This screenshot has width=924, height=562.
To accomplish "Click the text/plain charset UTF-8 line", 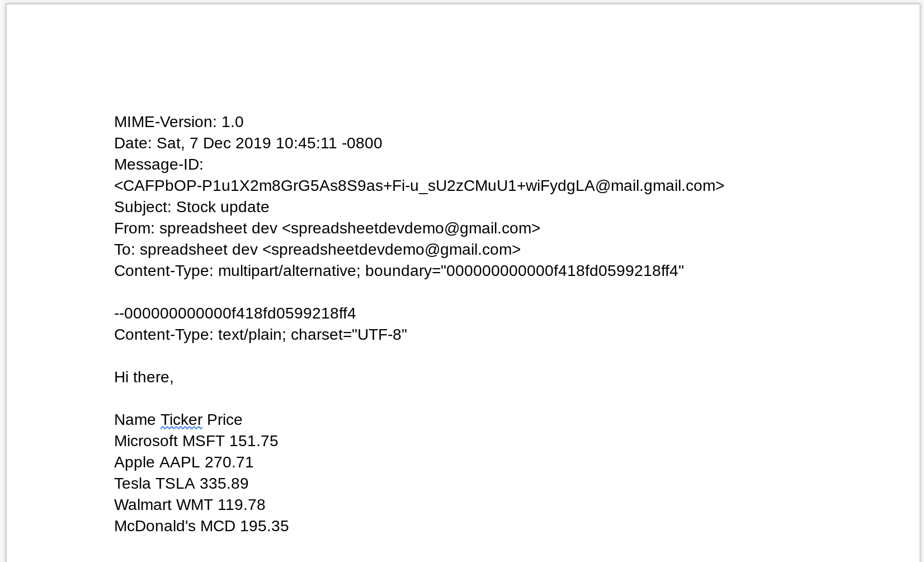I will coord(261,335).
